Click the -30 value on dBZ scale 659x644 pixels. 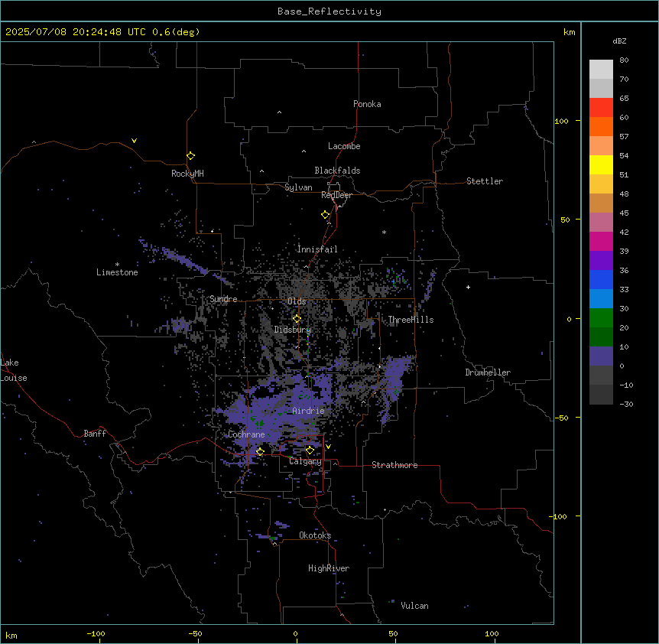626,404
